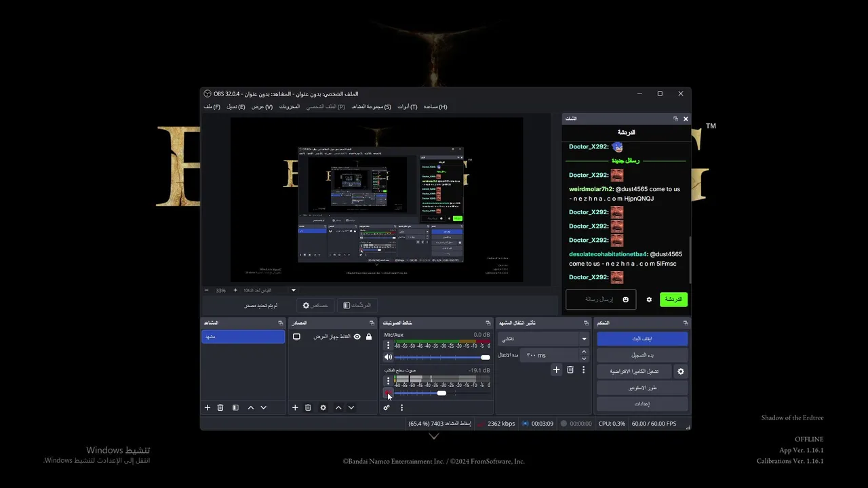This screenshot has height=488, width=868.
Task: Click username desolatecohabitationetba4 in chat
Action: click(x=608, y=254)
